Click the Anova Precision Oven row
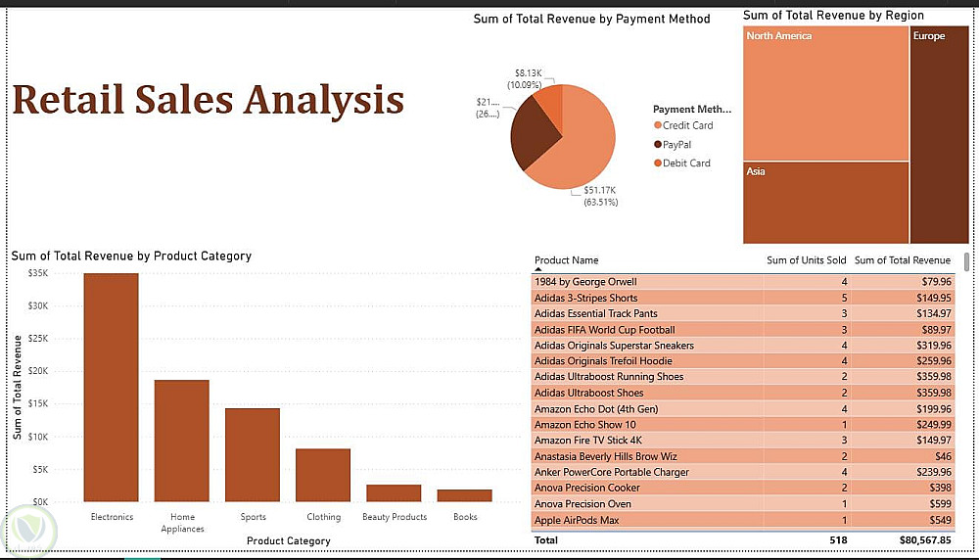Image resolution: width=979 pixels, height=560 pixels. (x=743, y=504)
